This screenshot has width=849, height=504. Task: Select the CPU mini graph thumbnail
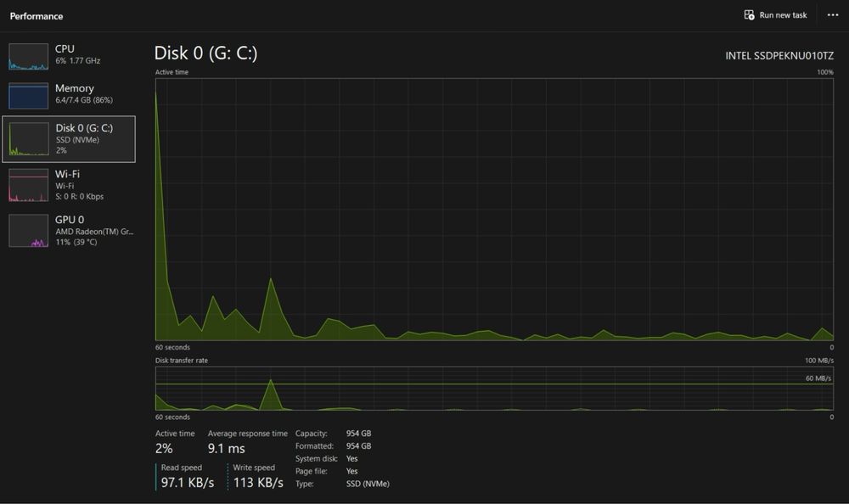point(28,57)
